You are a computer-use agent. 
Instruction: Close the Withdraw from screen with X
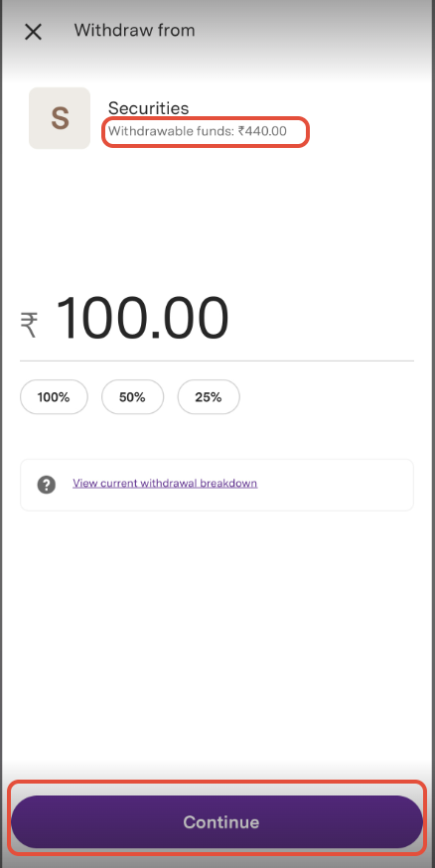pos(33,32)
